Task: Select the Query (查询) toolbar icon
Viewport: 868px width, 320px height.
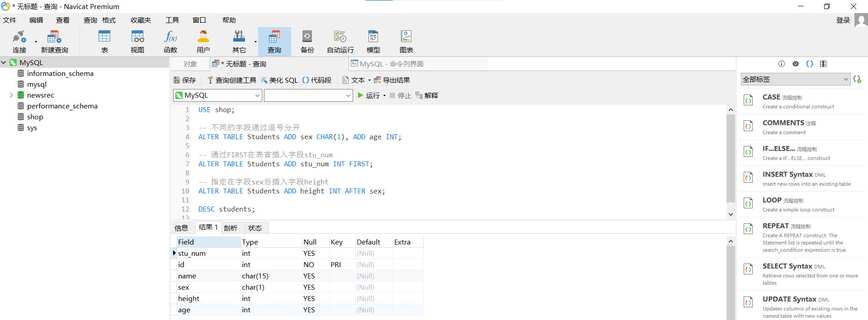Action: (274, 42)
